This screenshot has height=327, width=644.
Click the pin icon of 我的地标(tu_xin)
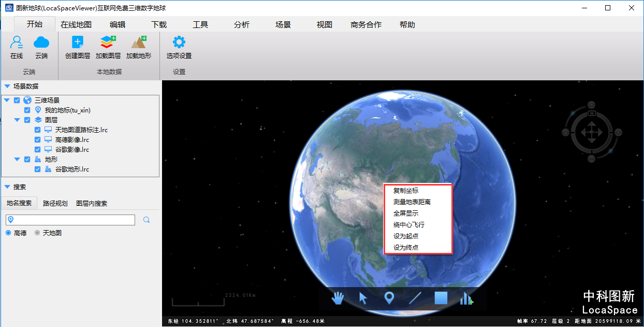(38, 110)
